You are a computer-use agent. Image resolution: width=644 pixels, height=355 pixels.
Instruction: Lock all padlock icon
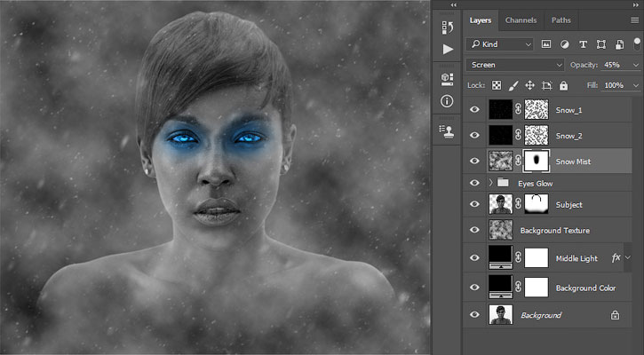pos(563,85)
